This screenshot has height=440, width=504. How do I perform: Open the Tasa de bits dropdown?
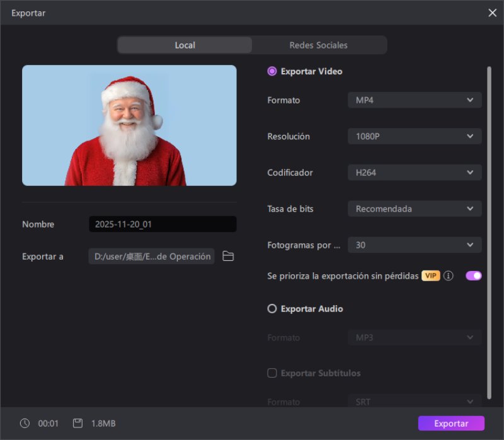click(x=414, y=209)
